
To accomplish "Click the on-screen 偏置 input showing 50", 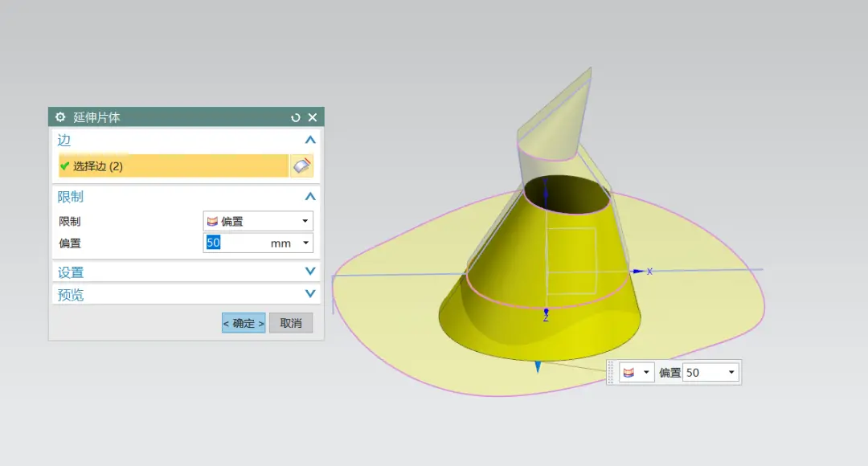I will [x=704, y=373].
